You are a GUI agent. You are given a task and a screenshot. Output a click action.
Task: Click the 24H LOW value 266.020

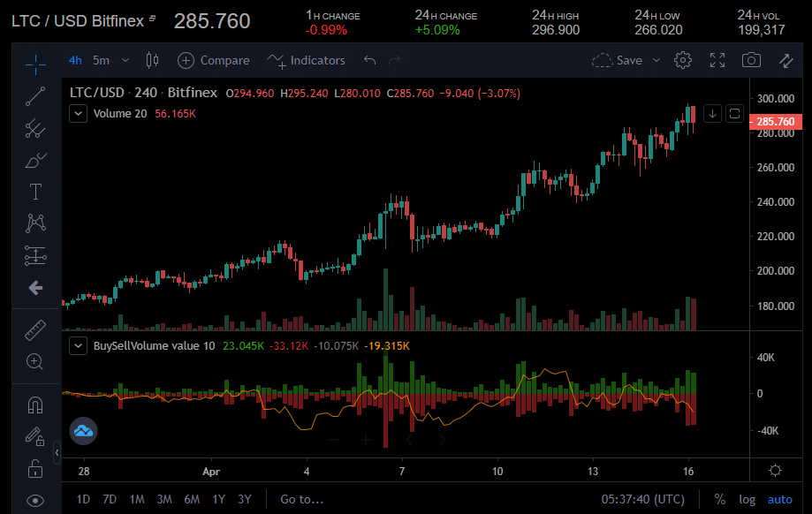659,30
